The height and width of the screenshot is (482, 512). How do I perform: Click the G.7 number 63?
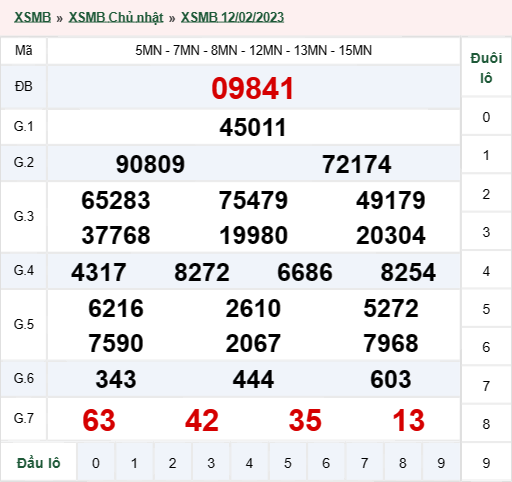[x=99, y=420]
